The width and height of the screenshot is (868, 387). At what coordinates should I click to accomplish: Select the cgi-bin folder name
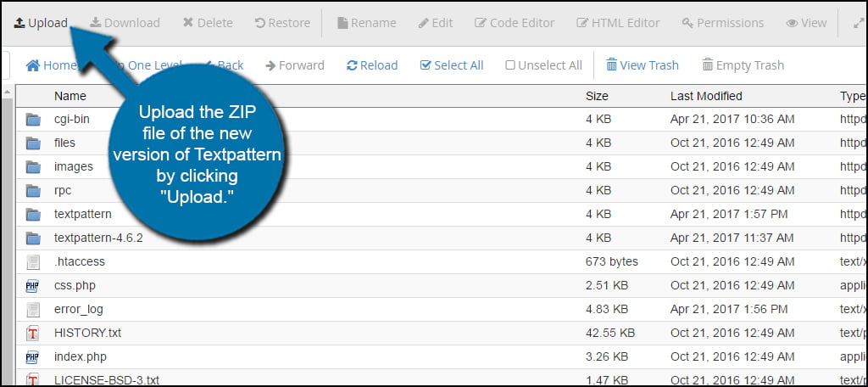click(72, 119)
